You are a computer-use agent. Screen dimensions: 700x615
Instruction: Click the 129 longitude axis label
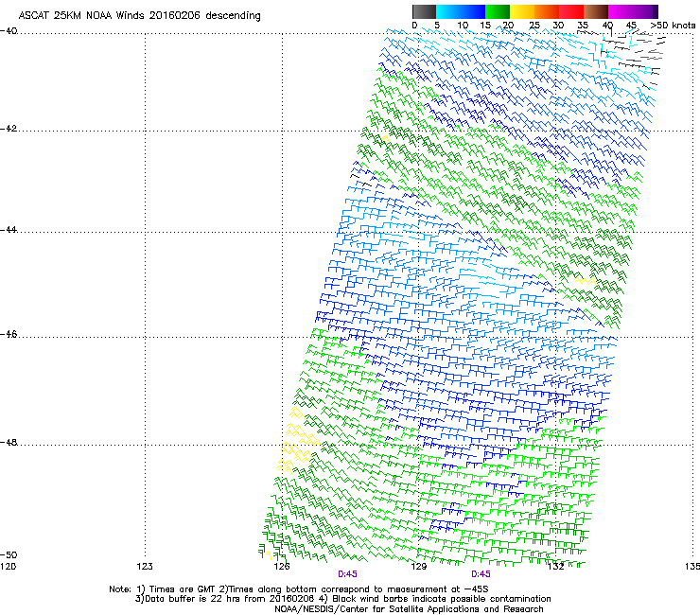pyautogui.click(x=418, y=567)
